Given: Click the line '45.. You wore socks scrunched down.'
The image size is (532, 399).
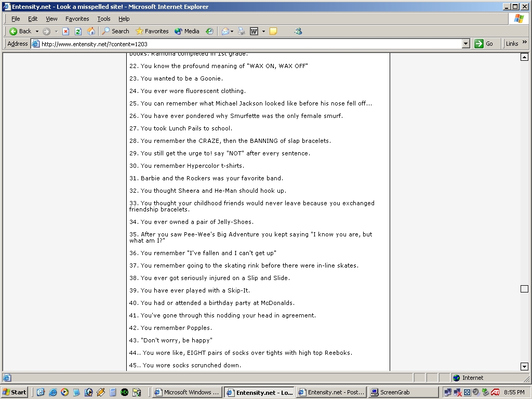Looking at the screenshot, I should tap(185, 365).
